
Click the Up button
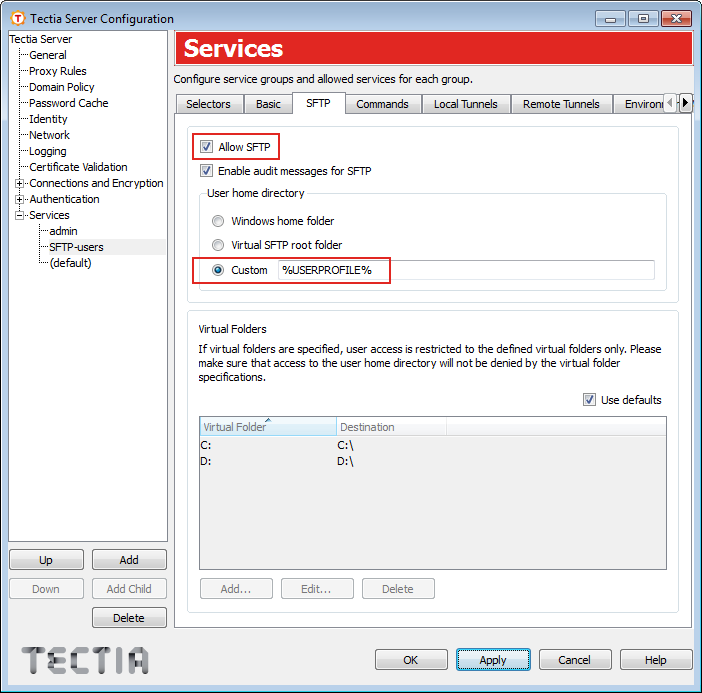(x=46, y=560)
